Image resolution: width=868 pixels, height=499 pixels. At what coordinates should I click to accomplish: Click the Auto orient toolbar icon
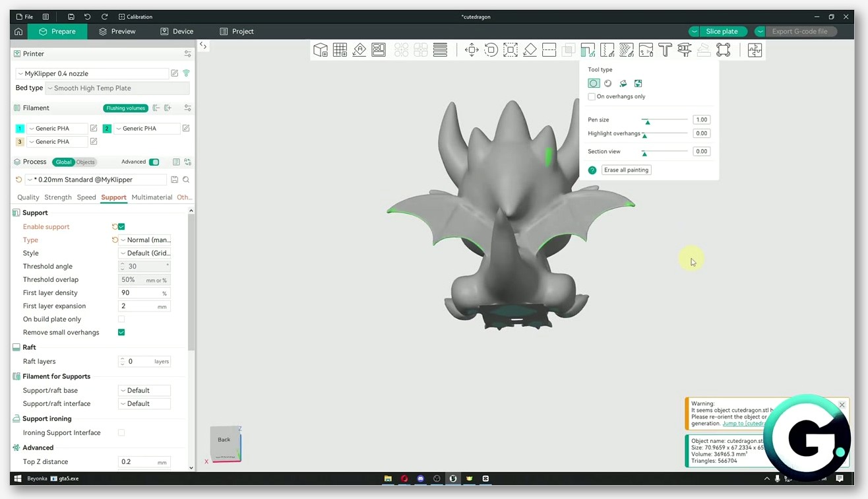coord(359,50)
